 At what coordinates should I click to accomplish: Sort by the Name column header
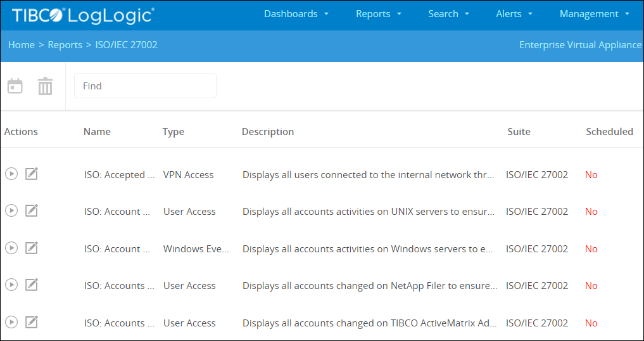[x=97, y=132]
